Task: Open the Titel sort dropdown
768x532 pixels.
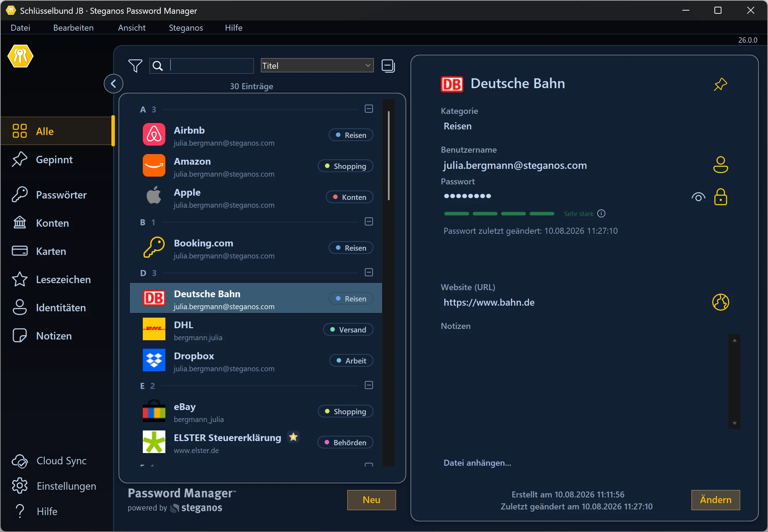Action: pyautogui.click(x=317, y=66)
